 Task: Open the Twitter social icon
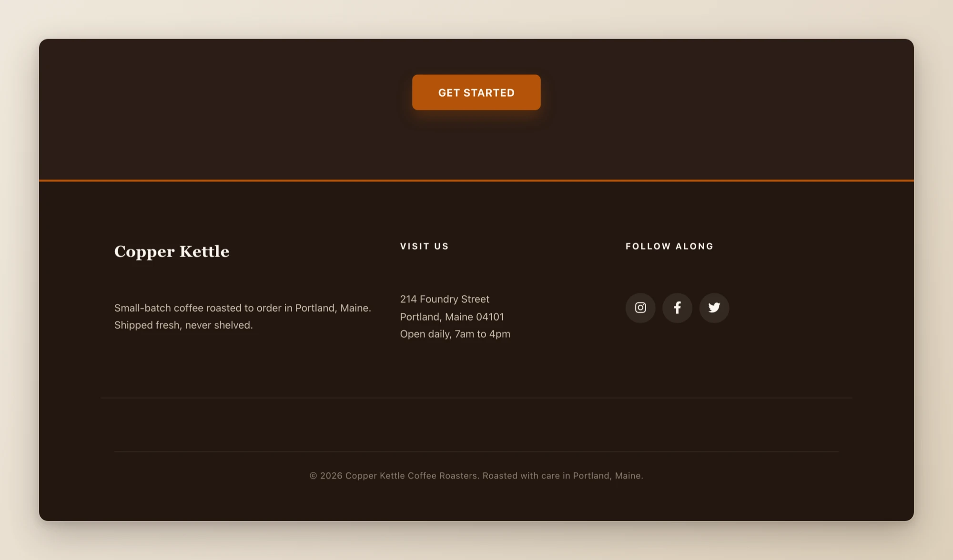[714, 308]
